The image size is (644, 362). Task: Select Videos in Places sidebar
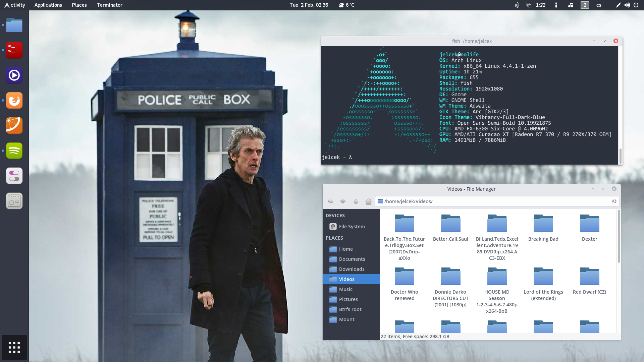(351, 279)
